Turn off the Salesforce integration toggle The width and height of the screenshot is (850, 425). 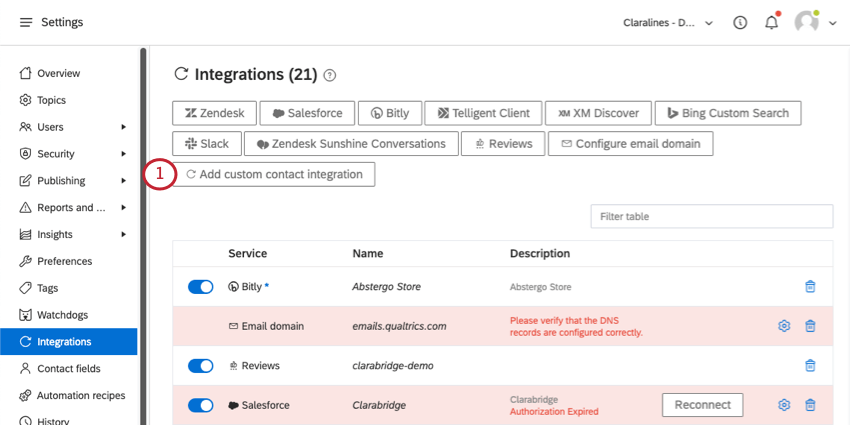coord(201,405)
